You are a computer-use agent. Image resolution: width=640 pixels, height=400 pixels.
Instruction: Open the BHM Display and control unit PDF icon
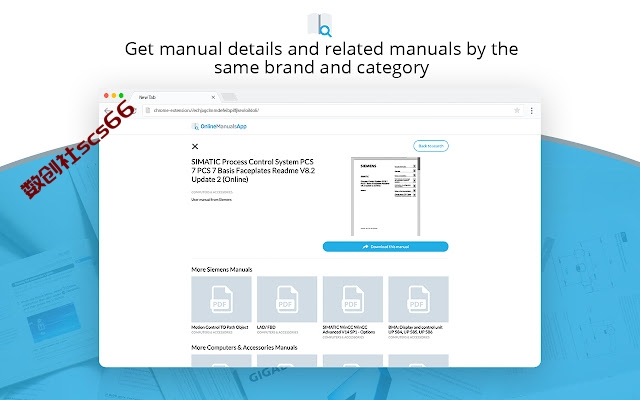pos(418,299)
